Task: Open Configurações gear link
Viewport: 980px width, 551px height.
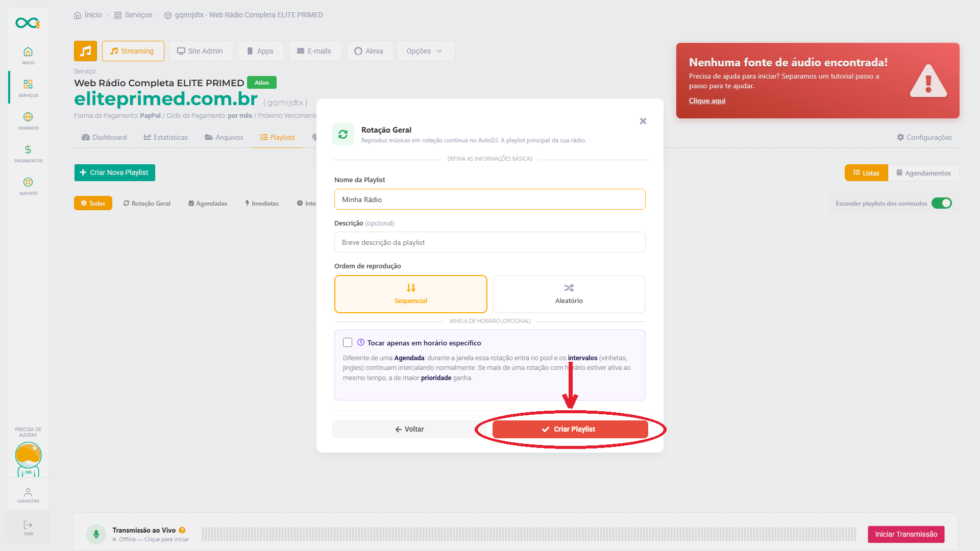Action: click(x=924, y=137)
